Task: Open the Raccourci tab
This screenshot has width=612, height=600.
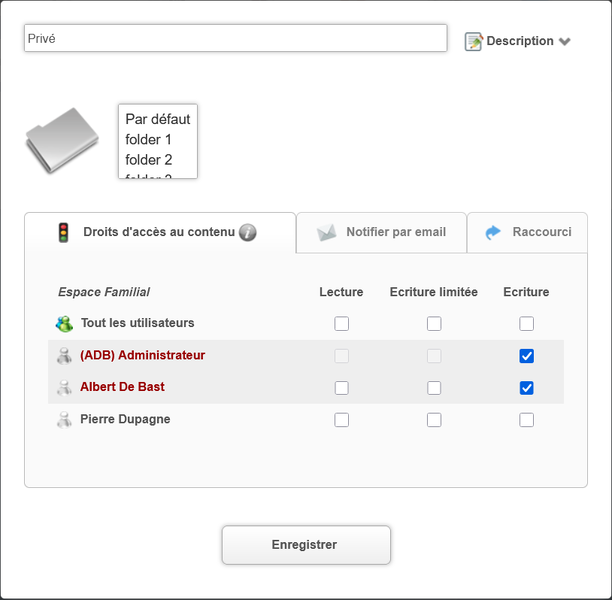Action: [541, 232]
